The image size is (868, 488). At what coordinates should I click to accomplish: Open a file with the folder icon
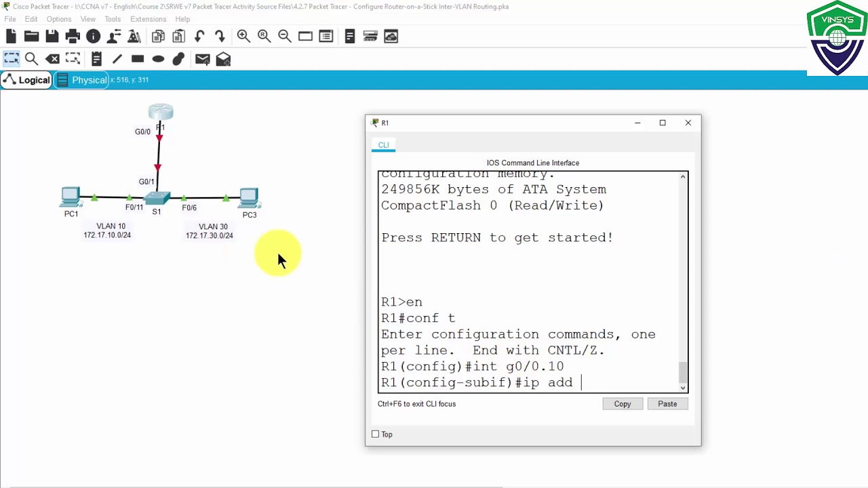pyautogui.click(x=31, y=36)
